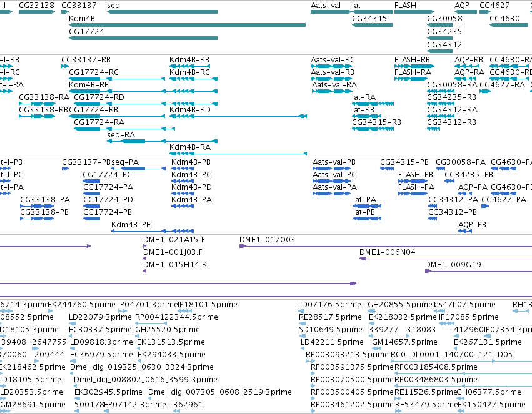Select the Kdm4B gene label
Screen dimensions: 532x414
tap(82, 19)
